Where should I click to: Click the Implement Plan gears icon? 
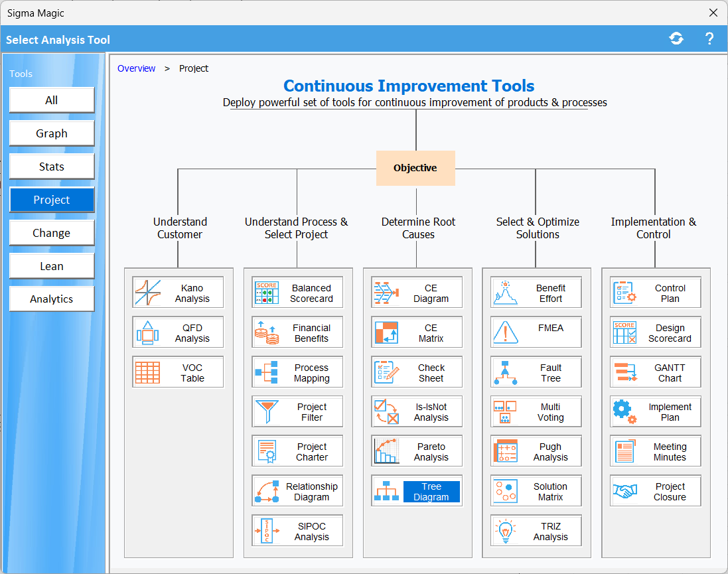pos(625,412)
